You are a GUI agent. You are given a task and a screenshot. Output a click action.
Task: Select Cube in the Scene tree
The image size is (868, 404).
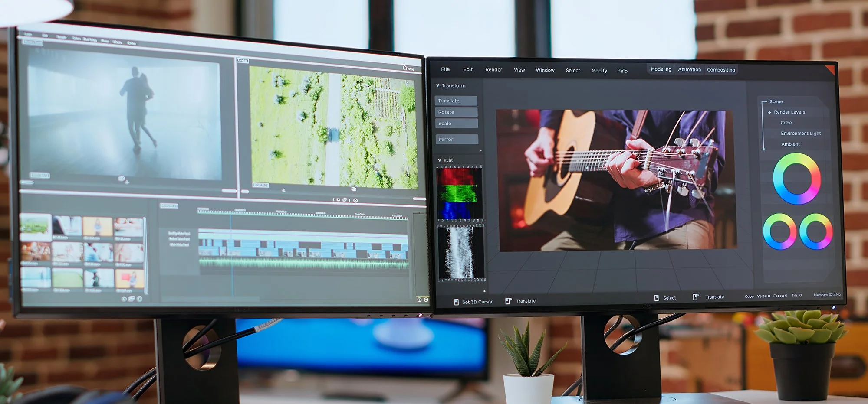[786, 123]
